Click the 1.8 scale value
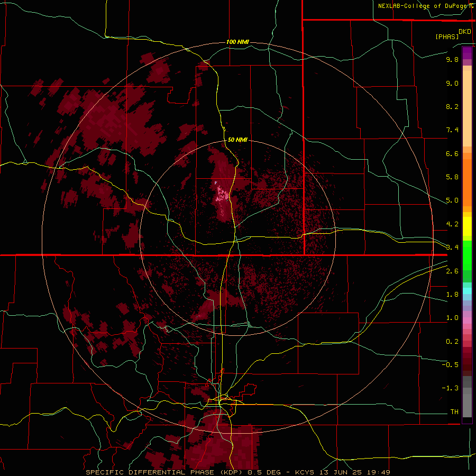Image resolution: width=476 pixels, height=476 pixels. pos(452,295)
